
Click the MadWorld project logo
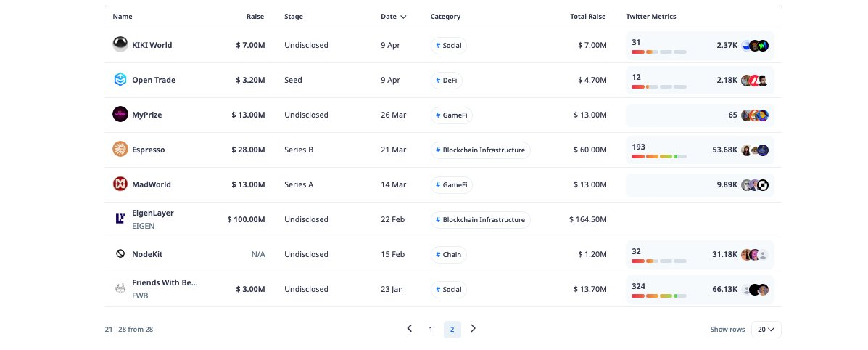(x=120, y=184)
